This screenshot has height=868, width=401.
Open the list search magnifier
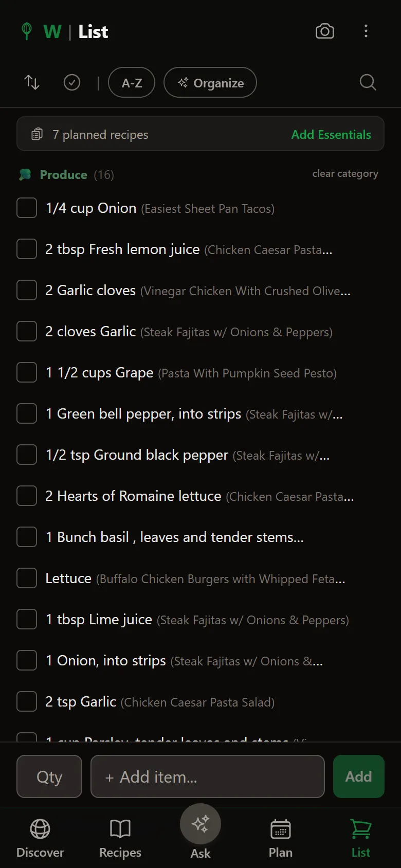click(368, 82)
